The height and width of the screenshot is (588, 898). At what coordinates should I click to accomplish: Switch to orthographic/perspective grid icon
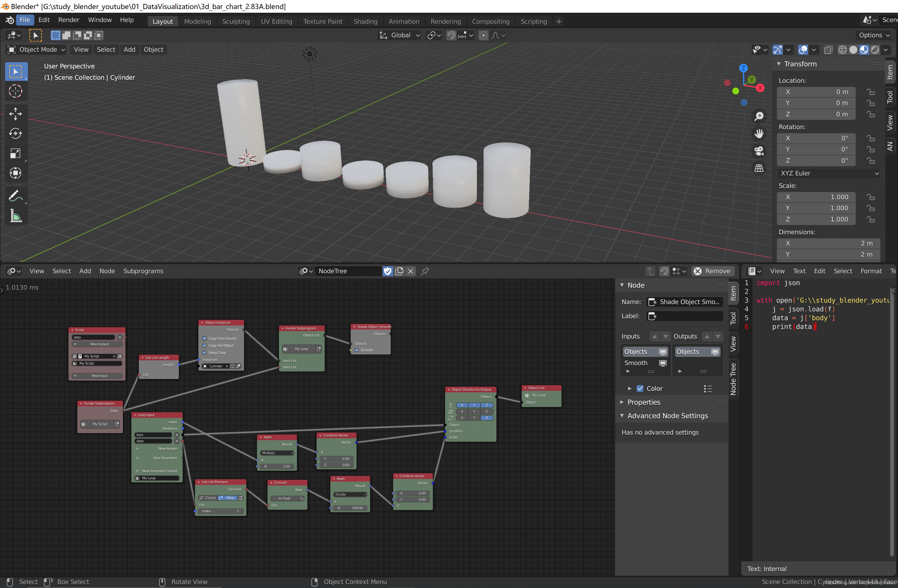click(759, 168)
